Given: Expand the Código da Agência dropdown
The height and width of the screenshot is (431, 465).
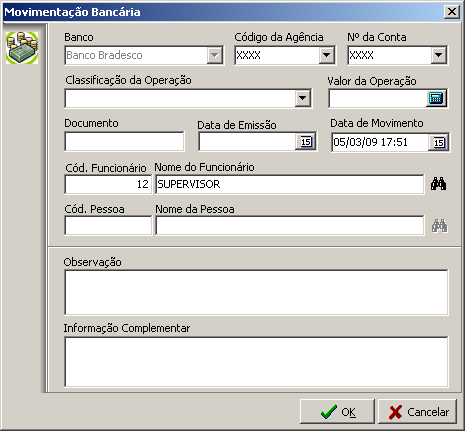Looking at the screenshot, I should click(326, 55).
